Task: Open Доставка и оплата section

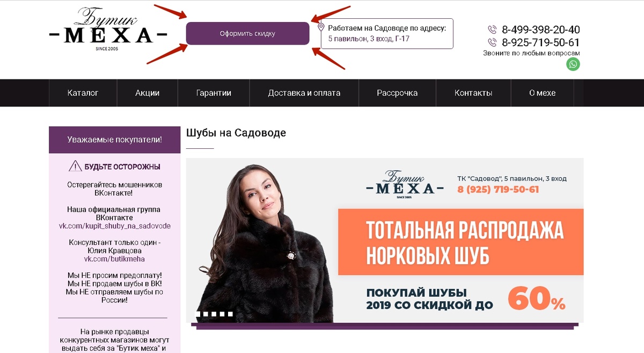Action: coord(304,93)
